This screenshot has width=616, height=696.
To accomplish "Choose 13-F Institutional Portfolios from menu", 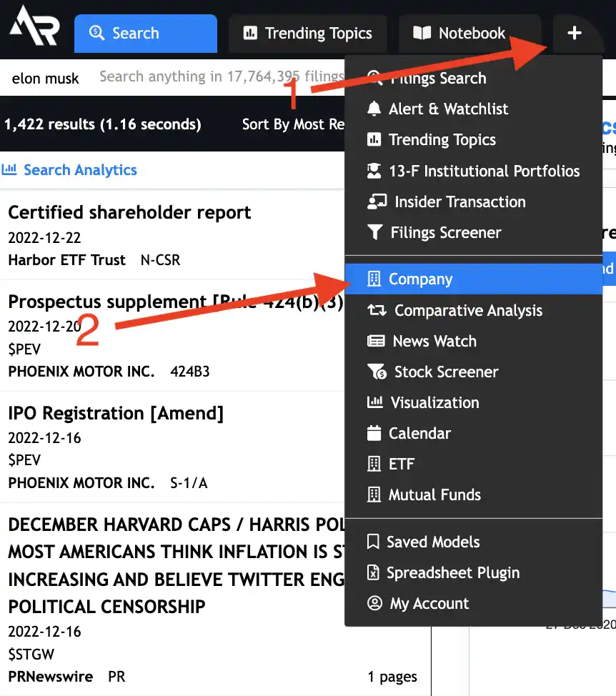I will 484,171.
